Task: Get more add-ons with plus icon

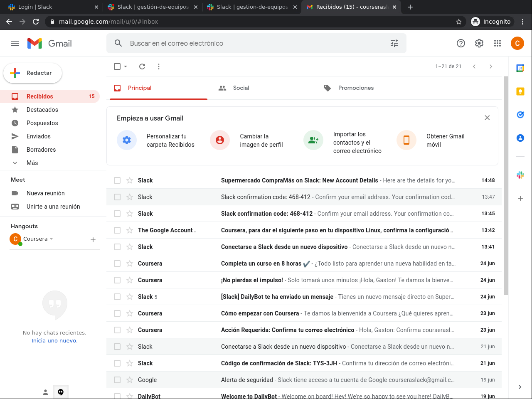Action: coord(520,198)
